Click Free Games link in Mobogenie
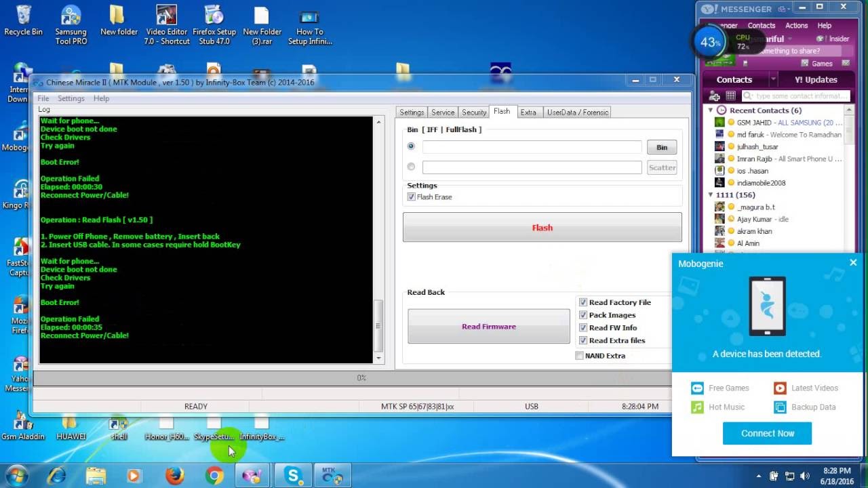868x488 pixels. 720,388
